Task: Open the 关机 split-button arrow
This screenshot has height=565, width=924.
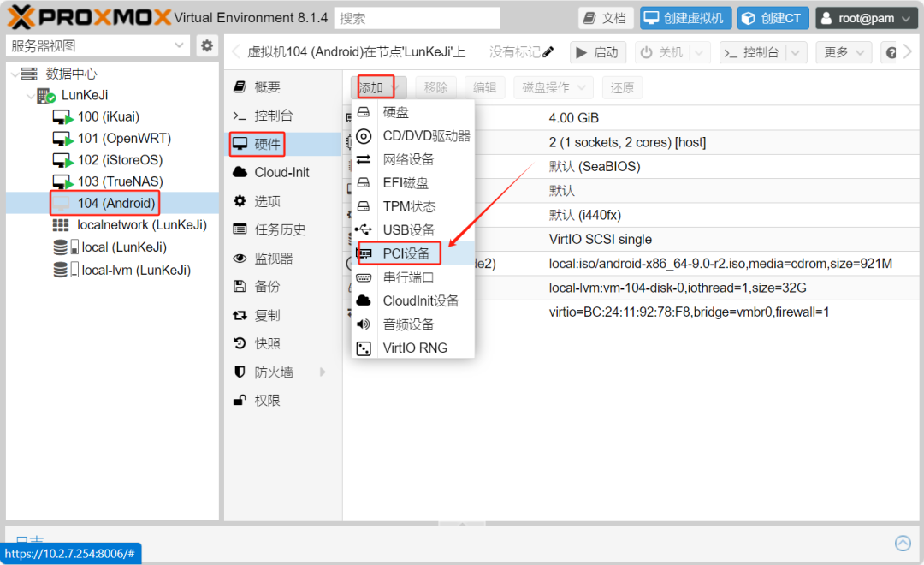Action: coord(700,52)
